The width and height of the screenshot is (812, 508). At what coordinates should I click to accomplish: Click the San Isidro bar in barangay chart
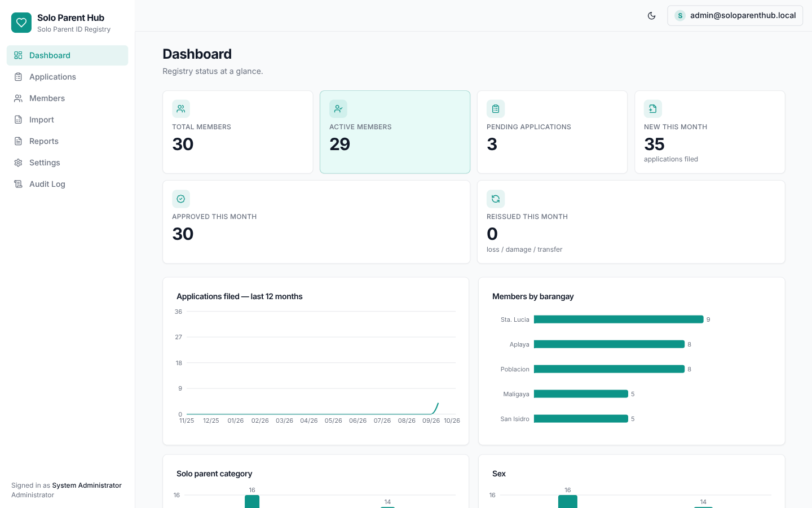click(581, 419)
